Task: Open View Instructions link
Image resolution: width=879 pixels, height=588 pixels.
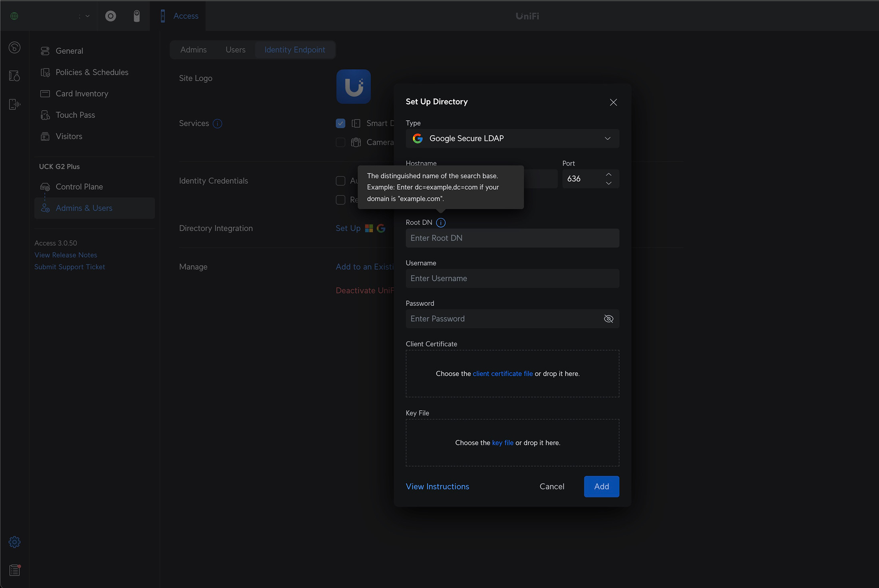Action: (x=438, y=487)
